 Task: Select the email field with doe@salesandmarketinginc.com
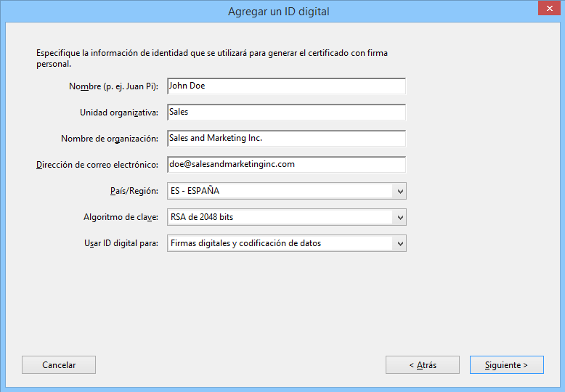pos(285,164)
